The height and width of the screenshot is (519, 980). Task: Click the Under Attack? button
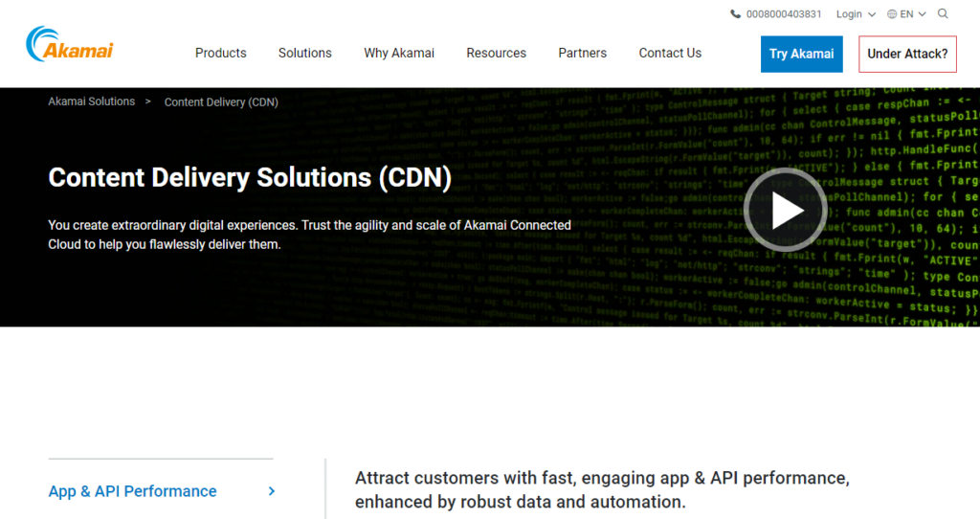[x=907, y=54]
